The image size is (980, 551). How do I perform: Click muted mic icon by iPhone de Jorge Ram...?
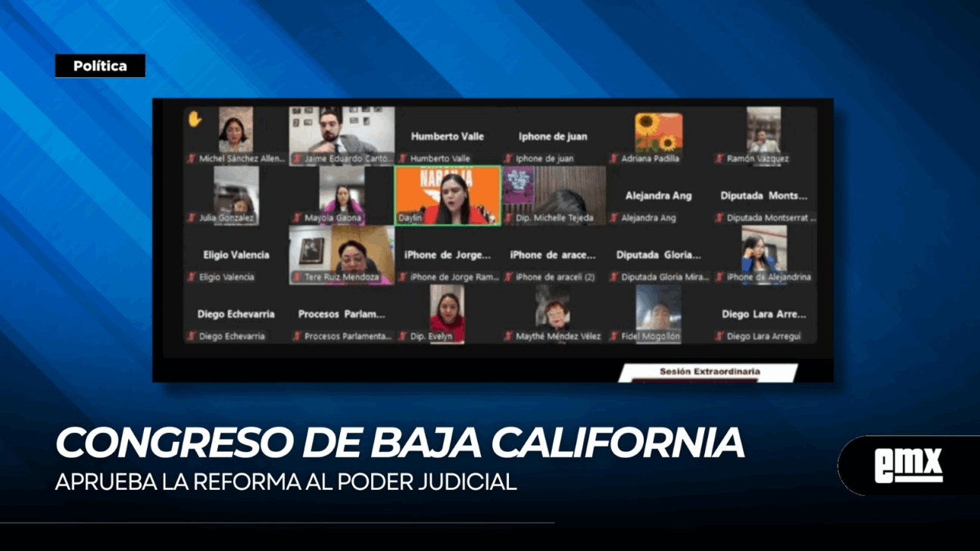(404, 277)
